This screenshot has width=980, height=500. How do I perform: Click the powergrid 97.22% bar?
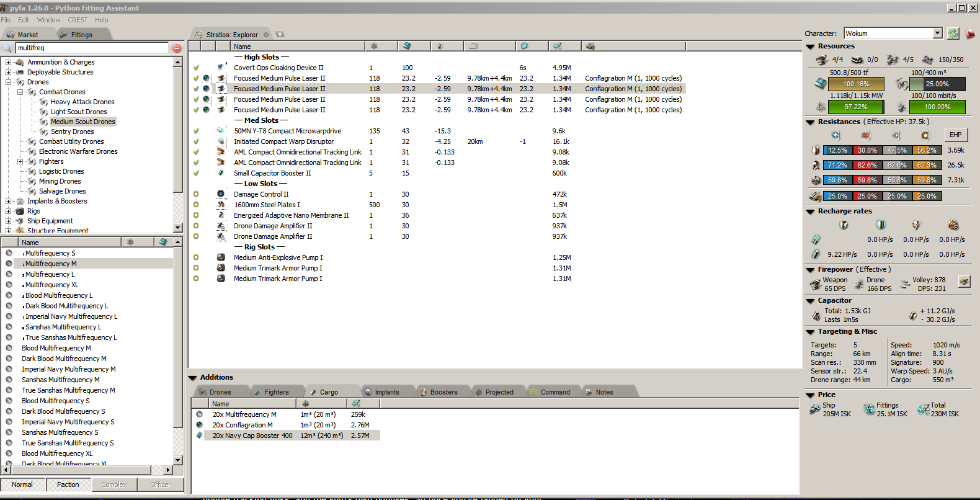pyautogui.click(x=857, y=107)
